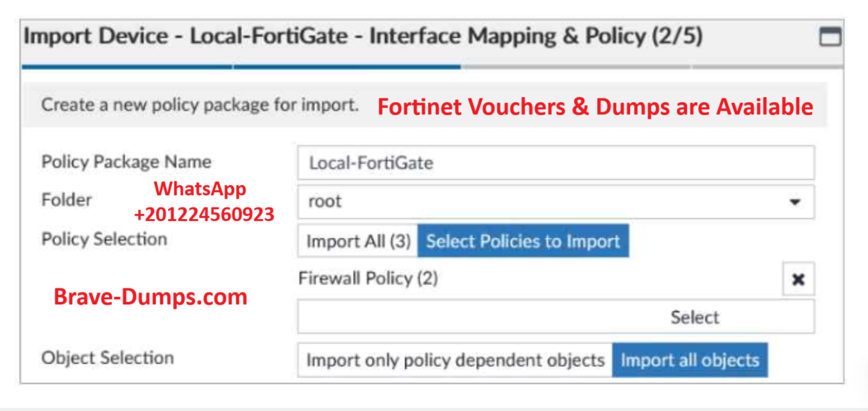Open the Firewall Policy Select field

pos(556,317)
